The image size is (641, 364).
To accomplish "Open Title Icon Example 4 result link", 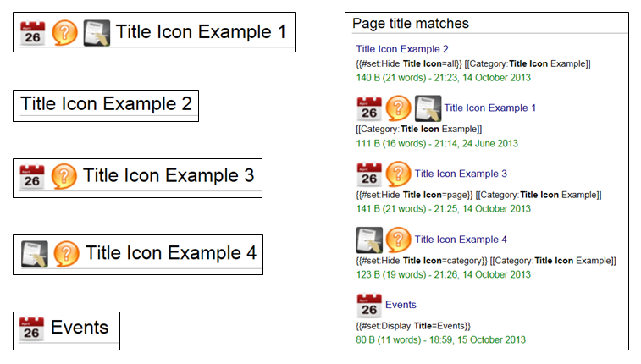I will 461,240.
